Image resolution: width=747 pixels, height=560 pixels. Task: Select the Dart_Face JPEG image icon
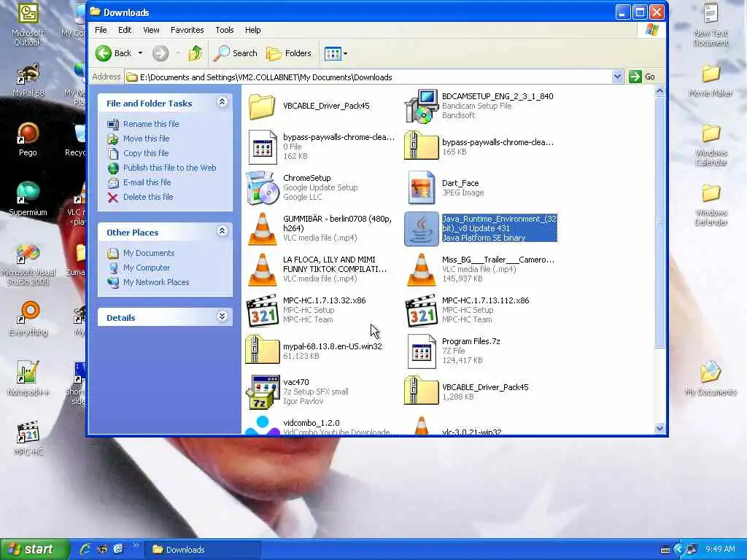pos(421,188)
